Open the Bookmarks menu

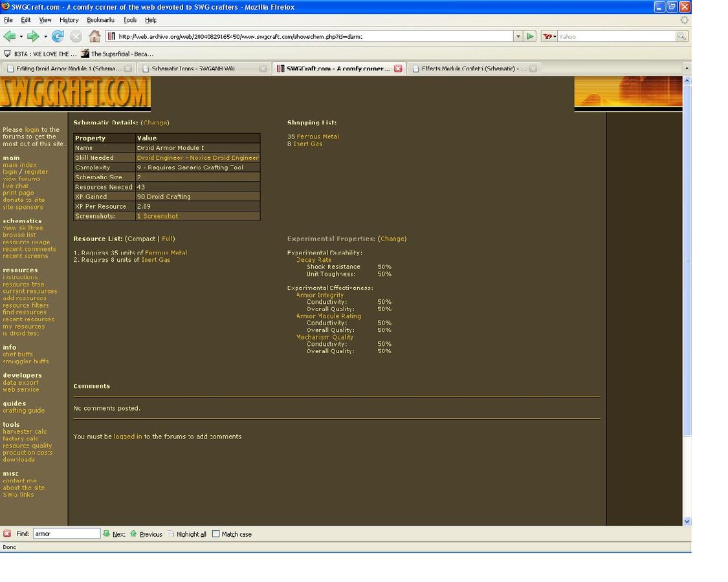pyautogui.click(x=100, y=20)
